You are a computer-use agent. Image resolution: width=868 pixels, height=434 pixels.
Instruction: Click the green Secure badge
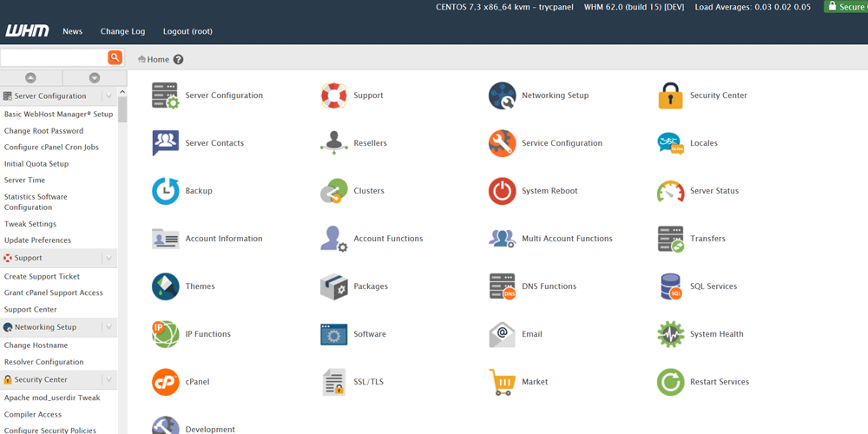[x=845, y=7]
